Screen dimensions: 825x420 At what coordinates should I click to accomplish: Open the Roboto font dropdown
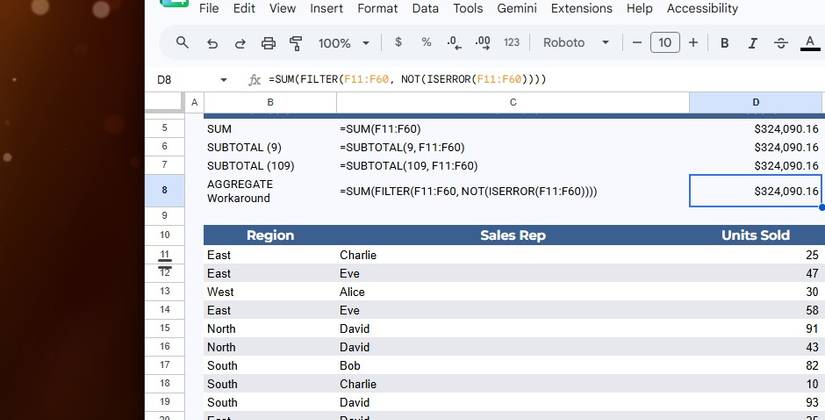pyautogui.click(x=576, y=43)
